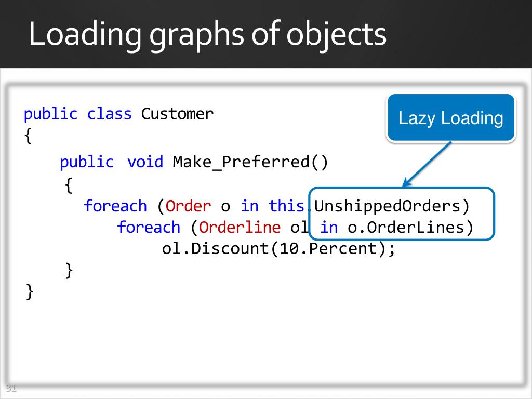Screen dimensions: 532x399
Task: Click the first foreach keyword
Action: pyautogui.click(x=115, y=206)
